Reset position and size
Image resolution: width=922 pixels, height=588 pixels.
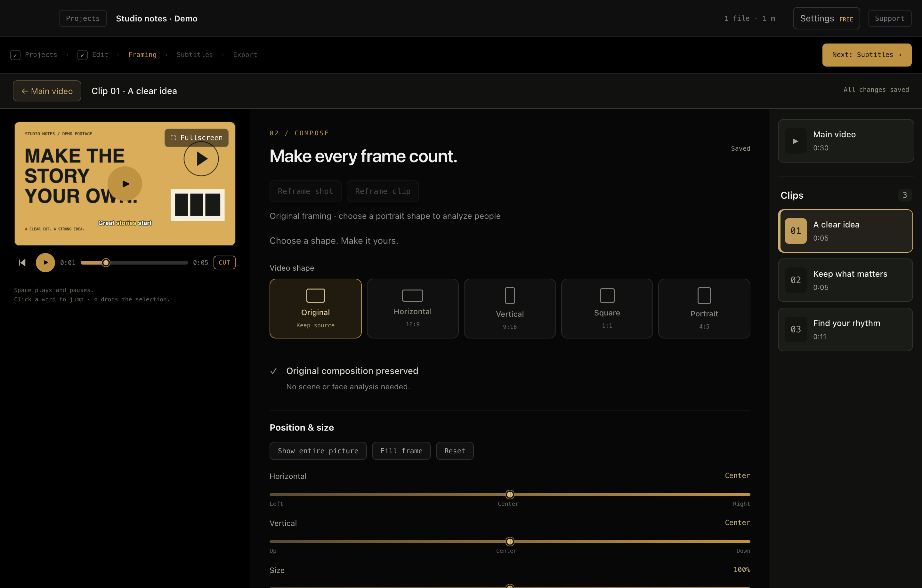click(x=455, y=451)
